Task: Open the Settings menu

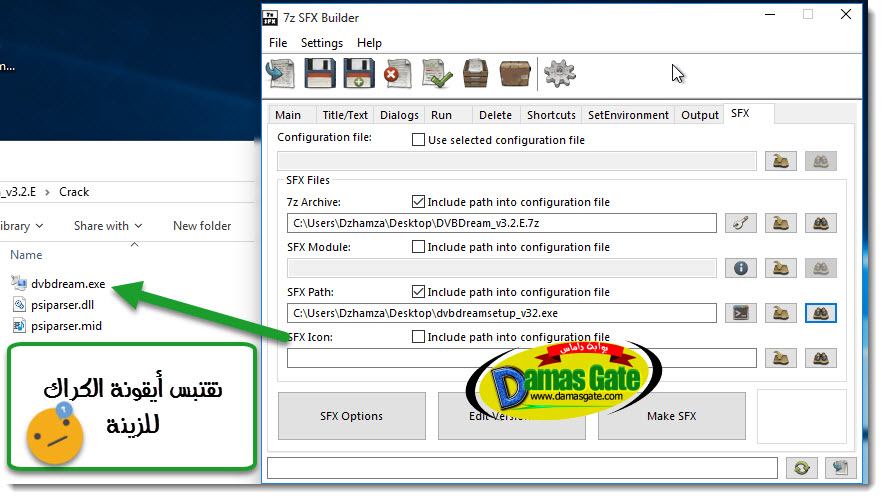Action: 322,43
